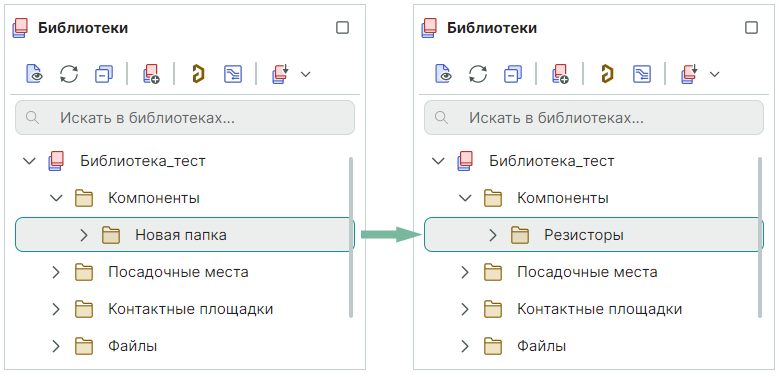Select 'Резисторы' folder row
This screenshot has width=779, height=377.
click(x=594, y=234)
